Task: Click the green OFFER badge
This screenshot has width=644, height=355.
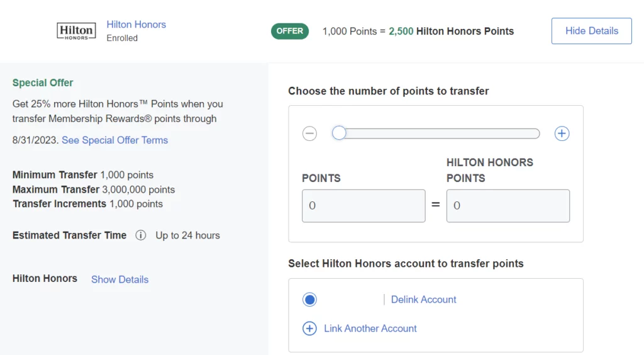Action: (x=290, y=31)
